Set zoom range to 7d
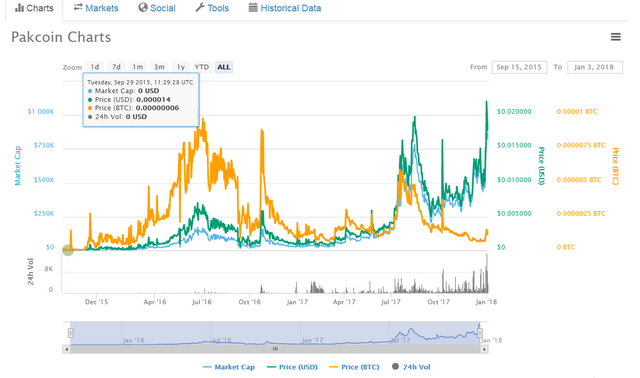The image size is (640, 378). pyautogui.click(x=116, y=67)
